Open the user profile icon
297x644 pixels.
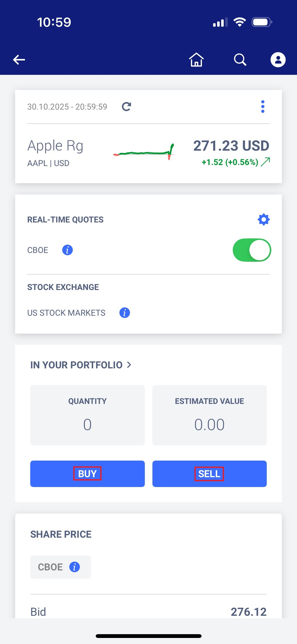[278, 60]
